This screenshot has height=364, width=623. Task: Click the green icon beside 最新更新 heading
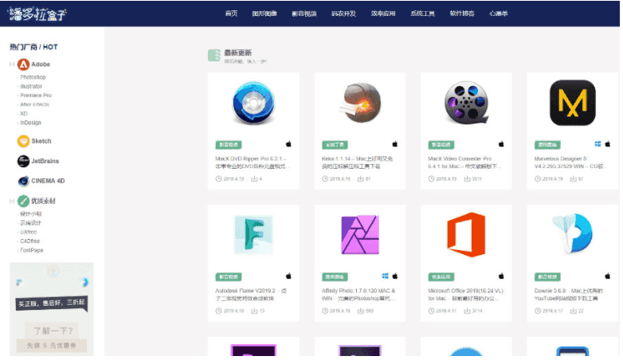[214, 55]
